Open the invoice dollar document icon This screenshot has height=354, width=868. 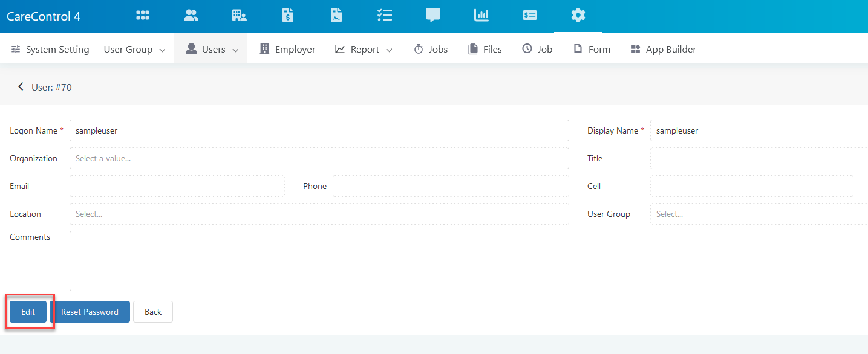tap(288, 16)
